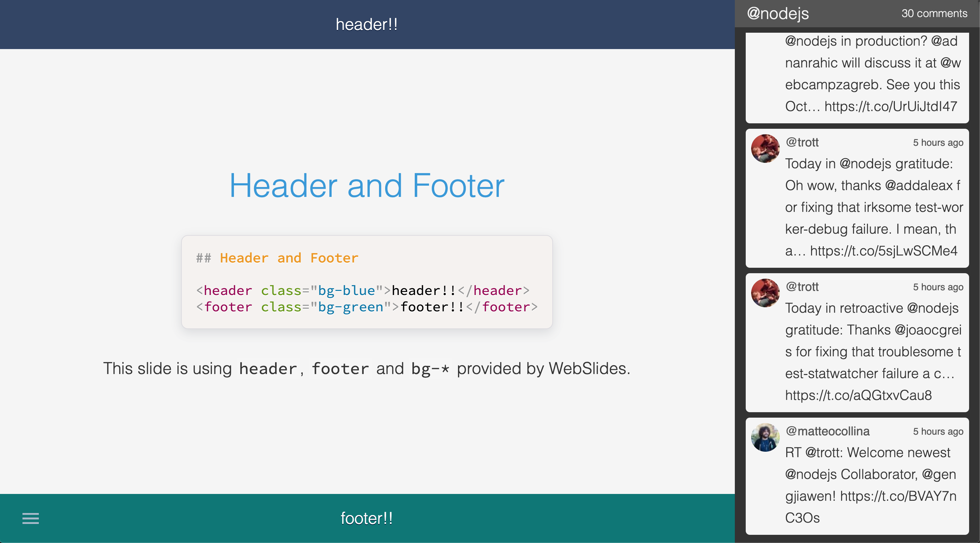
Task: Open the hamburger menu in footer
Action: [30, 518]
